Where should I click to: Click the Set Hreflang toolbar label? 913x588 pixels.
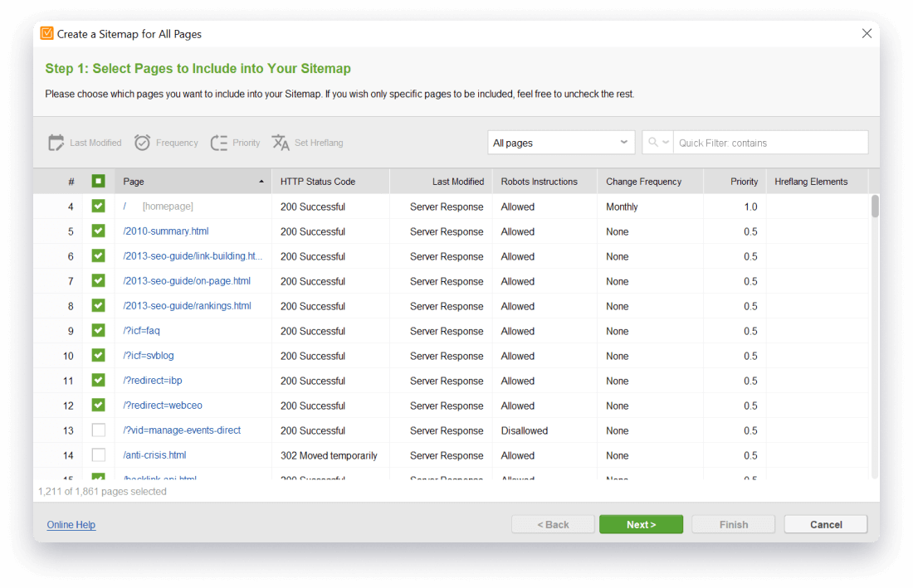coord(319,143)
